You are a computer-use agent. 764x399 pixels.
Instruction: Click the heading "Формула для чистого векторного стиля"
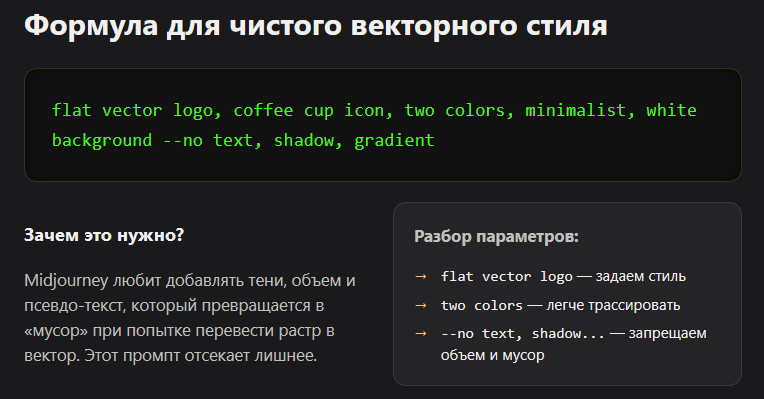(316, 26)
